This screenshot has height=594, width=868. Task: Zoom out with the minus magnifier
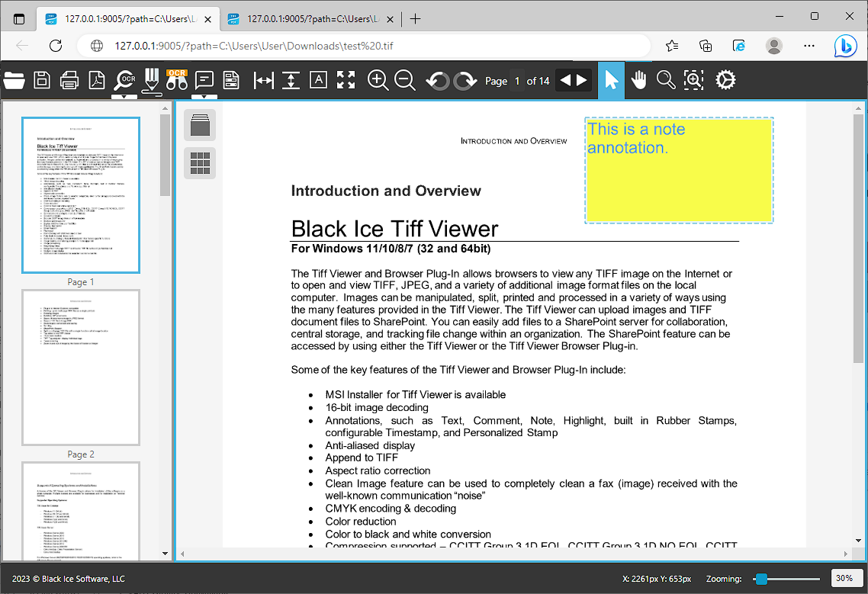(x=405, y=80)
